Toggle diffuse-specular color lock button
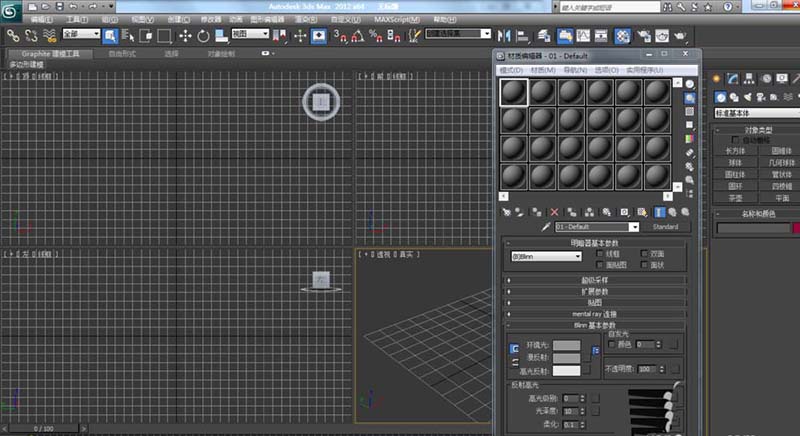 [514, 362]
